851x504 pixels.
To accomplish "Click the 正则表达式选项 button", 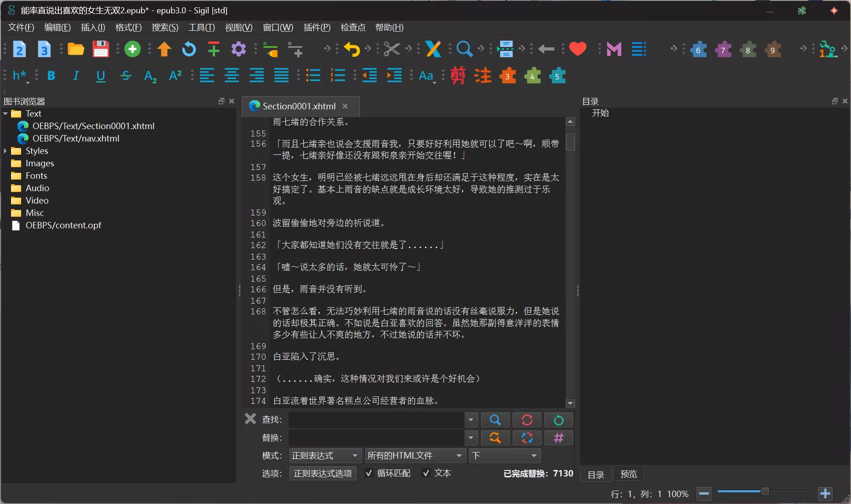I will point(323,473).
